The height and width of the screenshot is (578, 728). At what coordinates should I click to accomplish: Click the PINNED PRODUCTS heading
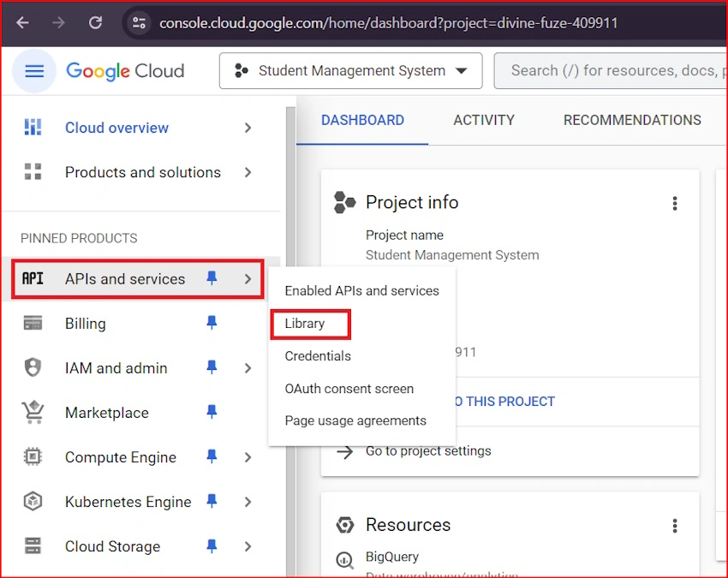(x=79, y=238)
